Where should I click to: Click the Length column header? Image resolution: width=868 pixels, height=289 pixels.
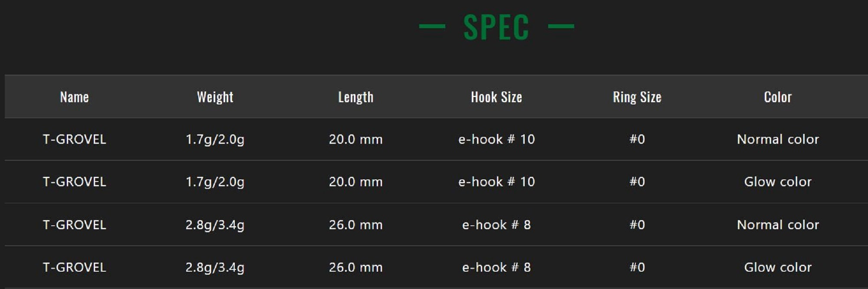click(355, 97)
